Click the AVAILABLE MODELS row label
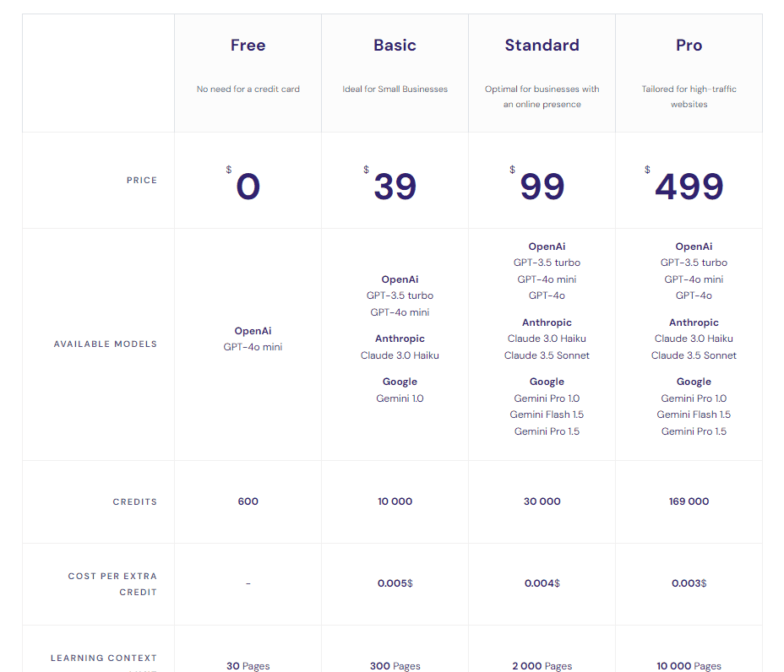Viewport: 784px width, 672px height. point(105,344)
